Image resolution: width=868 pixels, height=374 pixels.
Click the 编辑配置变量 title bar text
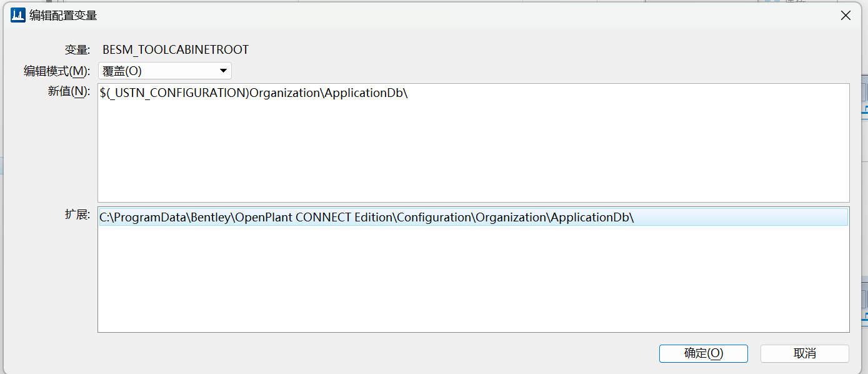[63, 16]
